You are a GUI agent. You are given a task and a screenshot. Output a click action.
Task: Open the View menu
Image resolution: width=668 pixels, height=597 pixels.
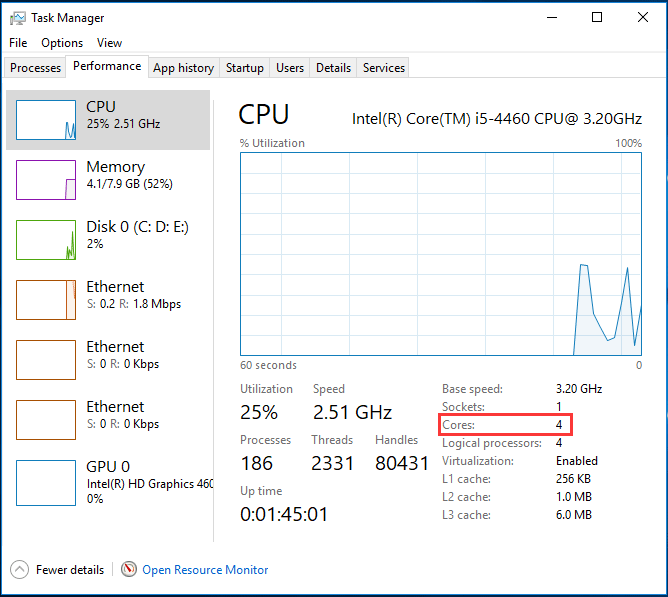coord(109,43)
